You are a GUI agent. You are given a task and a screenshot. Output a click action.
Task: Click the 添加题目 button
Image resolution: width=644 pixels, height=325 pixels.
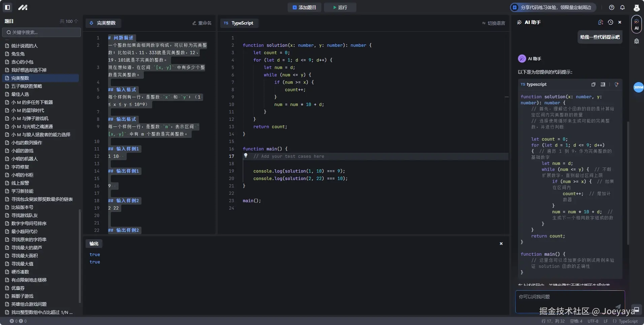click(304, 7)
